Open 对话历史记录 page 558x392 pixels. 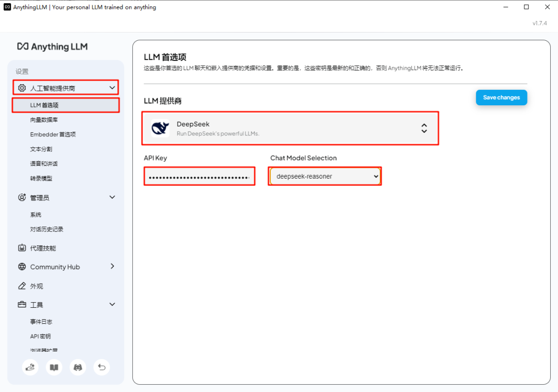(x=47, y=229)
